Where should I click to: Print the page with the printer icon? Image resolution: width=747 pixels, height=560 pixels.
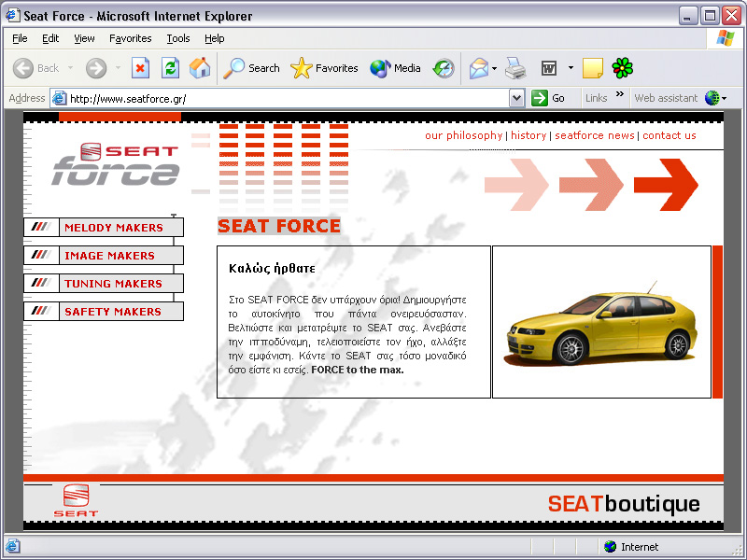(515, 68)
